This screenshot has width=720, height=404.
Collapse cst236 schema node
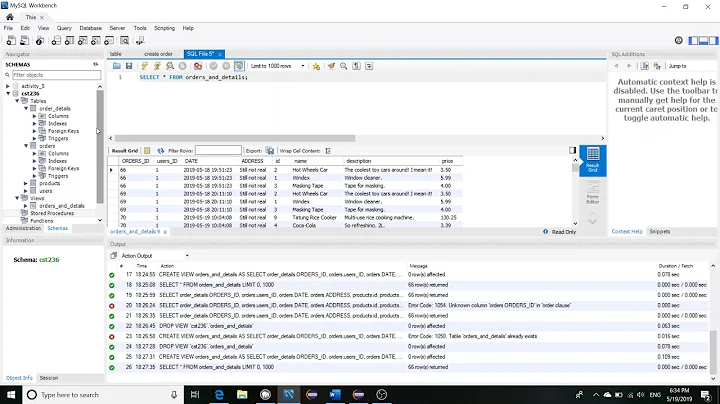click(8, 94)
